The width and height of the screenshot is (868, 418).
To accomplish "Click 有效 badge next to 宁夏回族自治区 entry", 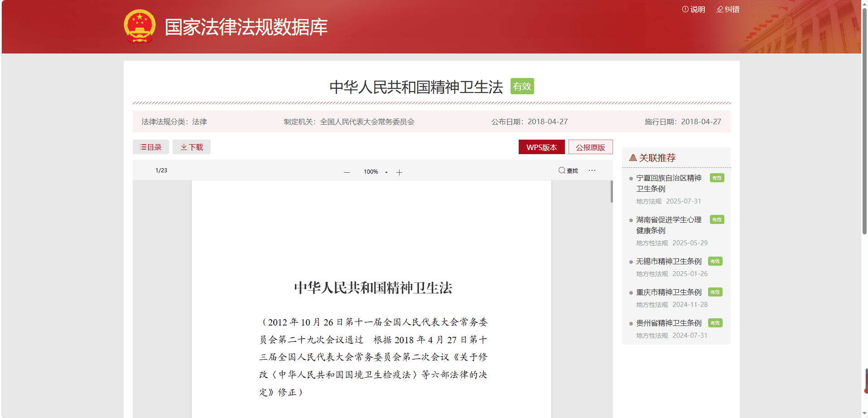I will pos(717,178).
